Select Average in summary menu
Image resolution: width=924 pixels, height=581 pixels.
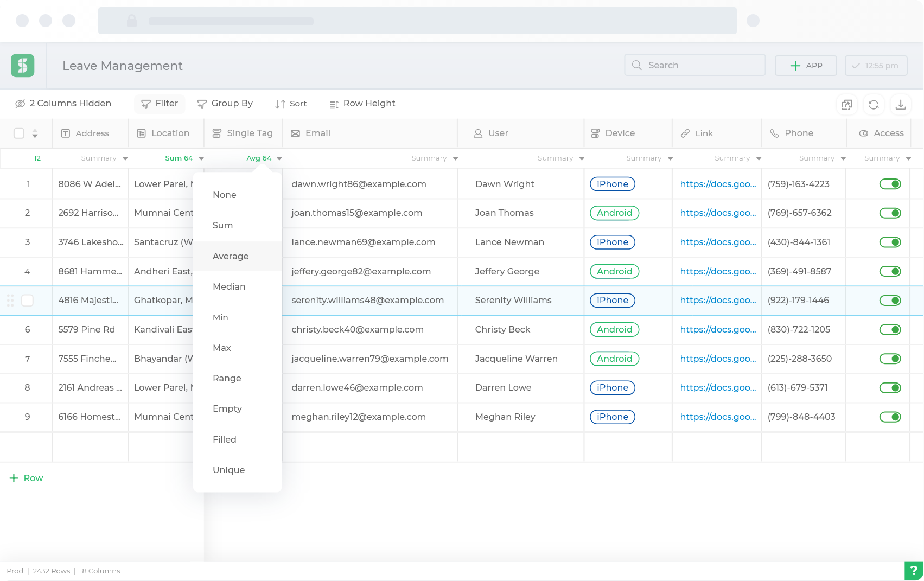click(238, 256)
